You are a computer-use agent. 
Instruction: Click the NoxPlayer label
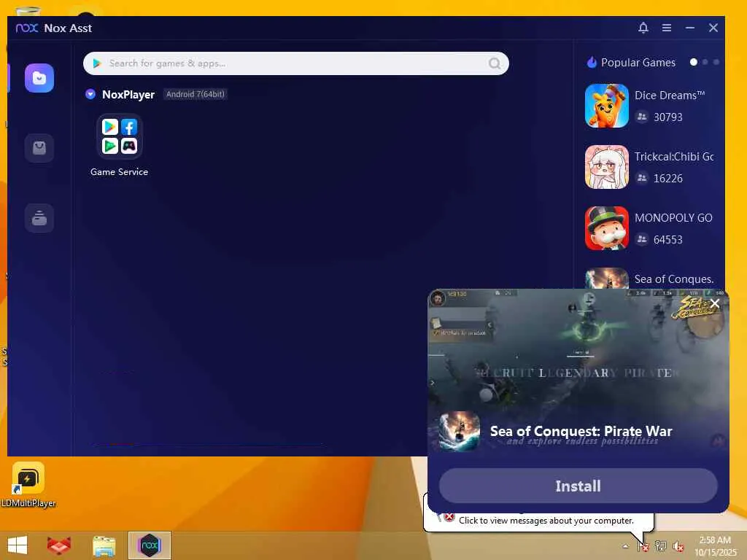tap(128, 95)
